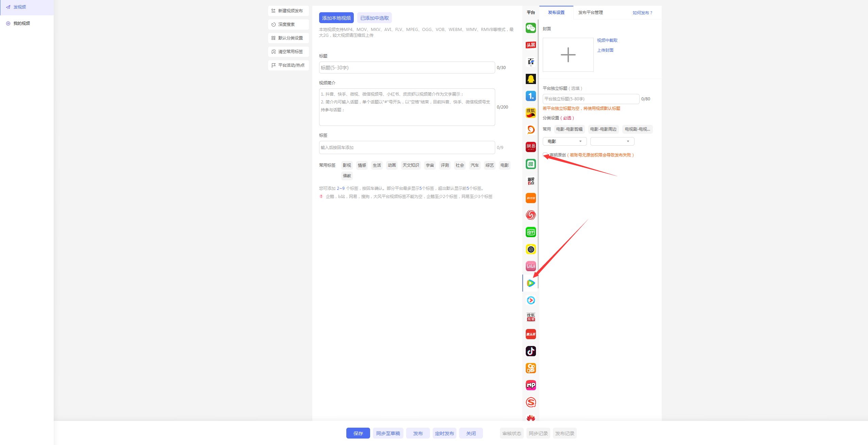Add the 天文知识 common tag

click(x=411, y=165)
